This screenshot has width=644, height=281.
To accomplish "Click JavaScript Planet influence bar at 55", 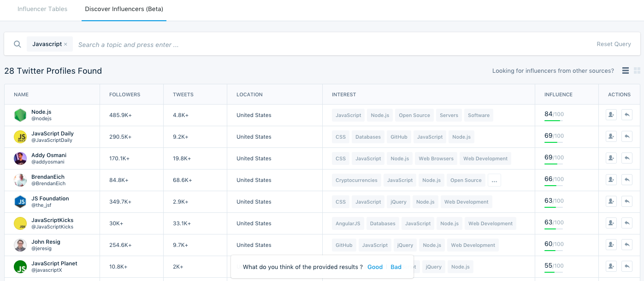I will point(553,272).
